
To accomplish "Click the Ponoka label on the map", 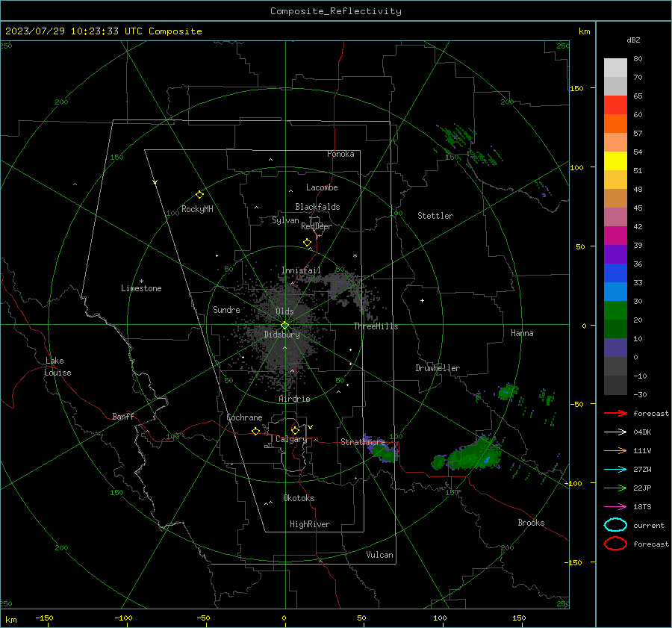I will [x=340, y=154].
